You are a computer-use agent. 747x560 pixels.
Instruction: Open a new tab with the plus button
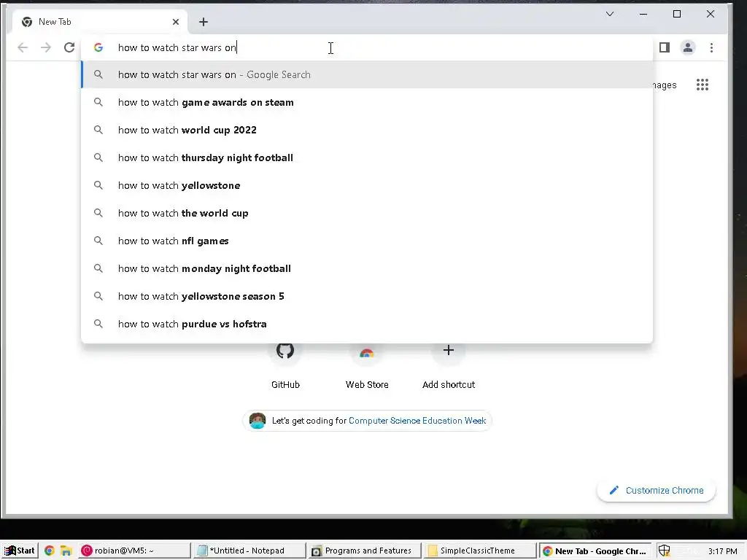pyautogui.click(x=204, y=22)
